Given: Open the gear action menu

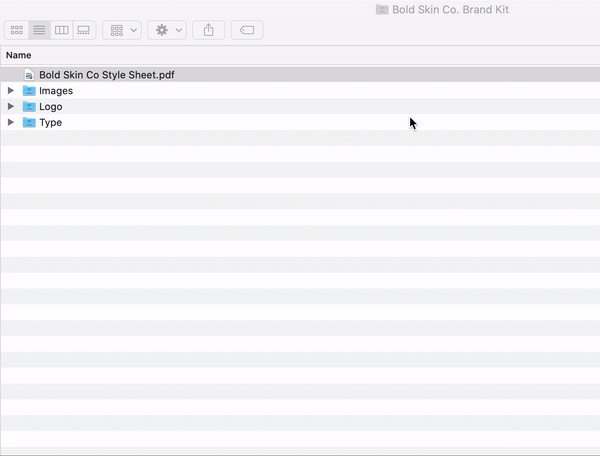Looking at the screenshot, I should pos(167,30).
